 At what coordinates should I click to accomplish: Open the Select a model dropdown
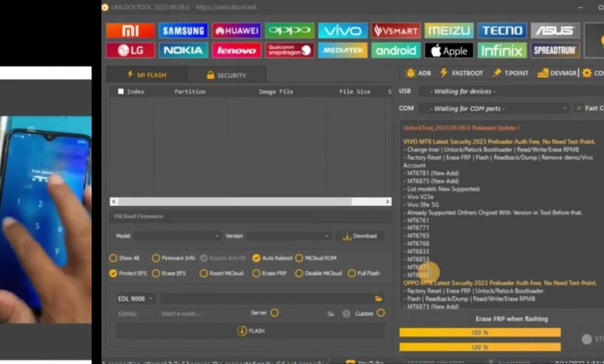pyautogui.click(x=201, y=314)
